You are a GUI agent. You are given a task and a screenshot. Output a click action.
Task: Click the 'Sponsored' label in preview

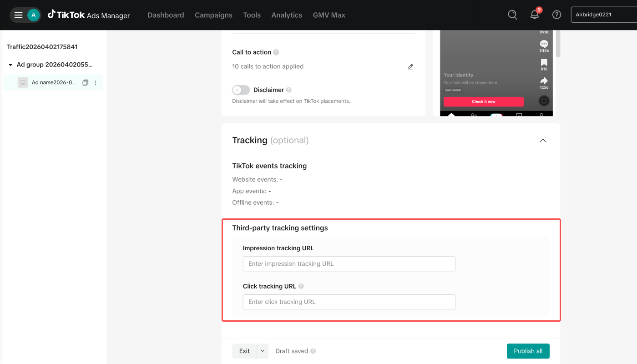point(453,90)
